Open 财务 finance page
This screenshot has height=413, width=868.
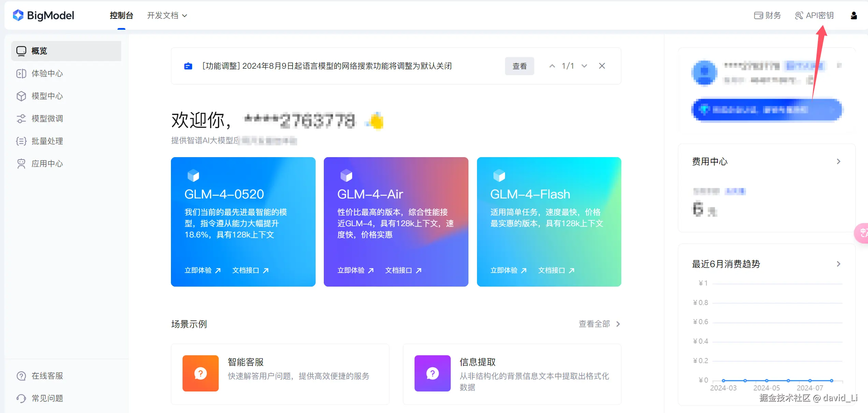coord(767,15)
